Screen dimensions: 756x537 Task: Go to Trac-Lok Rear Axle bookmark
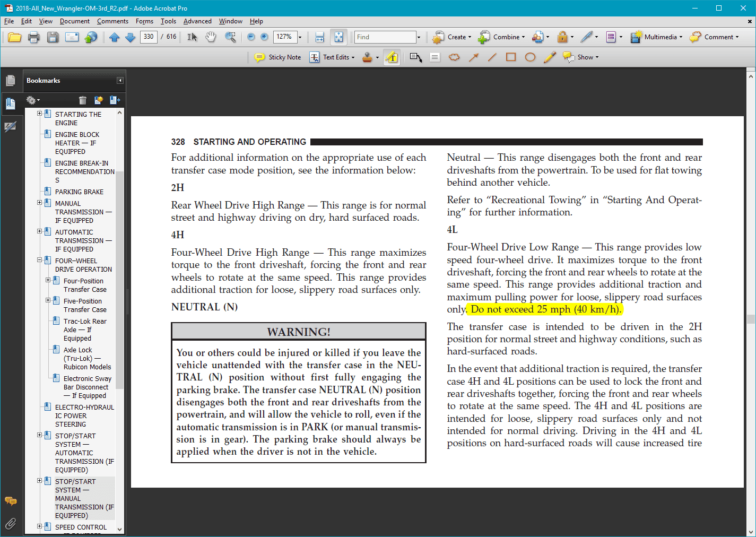click(85, 330)
